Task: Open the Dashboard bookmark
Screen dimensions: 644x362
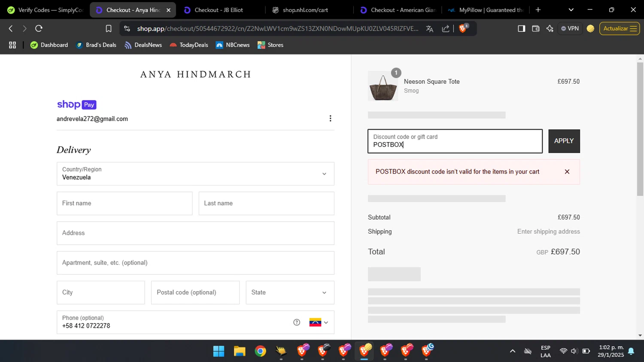Action: (49, 45)
